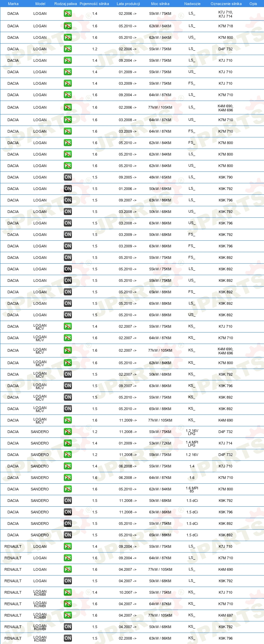Screen dimensions: 264x644
Task: Click body cell 1.4 MPI LPG
Action: click(x=192, y=444)
